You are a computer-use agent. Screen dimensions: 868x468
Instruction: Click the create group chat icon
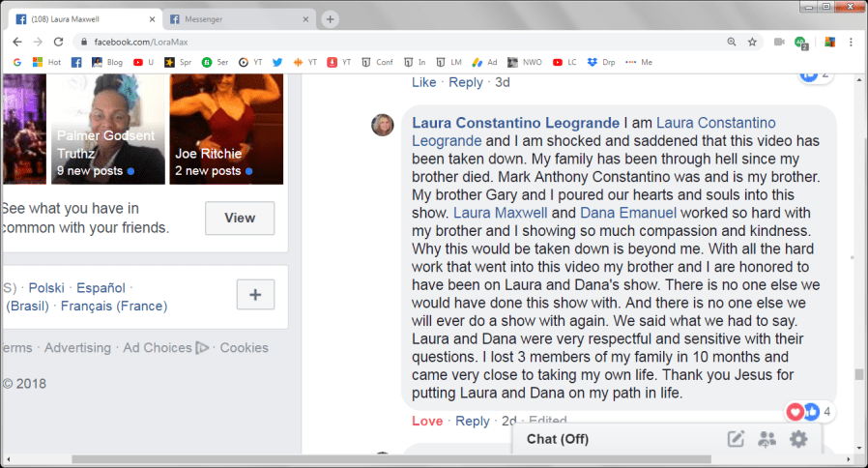click(x=767, y=440)
